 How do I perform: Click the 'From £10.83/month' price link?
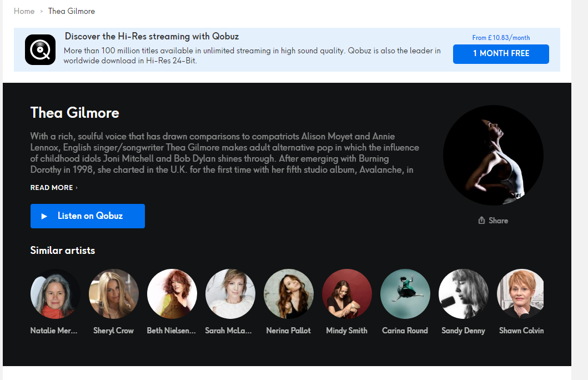pyautogui.click(x=501, y=38)
